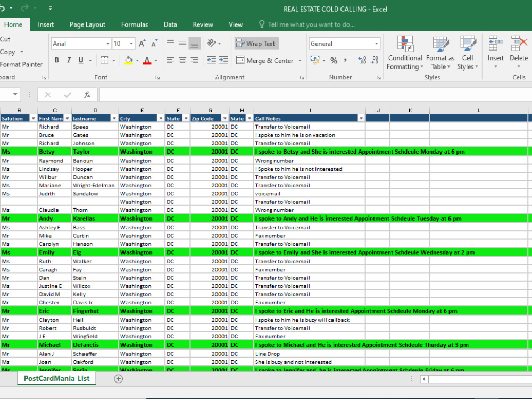
Task: Toggle Italic formatting
Action: click(x=69, y=60)
